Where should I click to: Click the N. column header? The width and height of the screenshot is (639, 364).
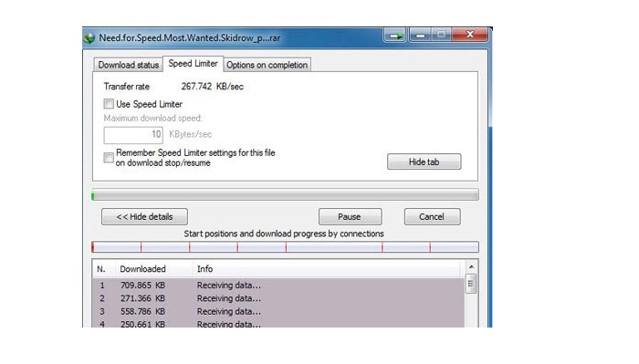[x=104, y=269]
